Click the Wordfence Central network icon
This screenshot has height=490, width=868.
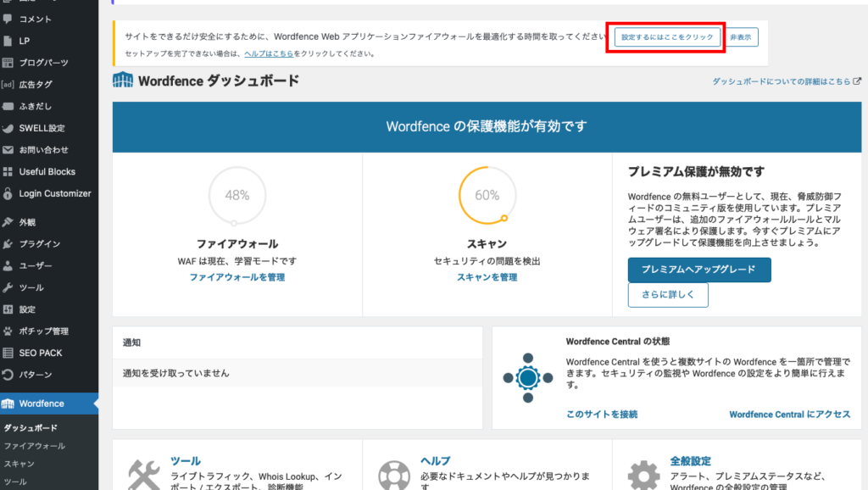point(528,378)
